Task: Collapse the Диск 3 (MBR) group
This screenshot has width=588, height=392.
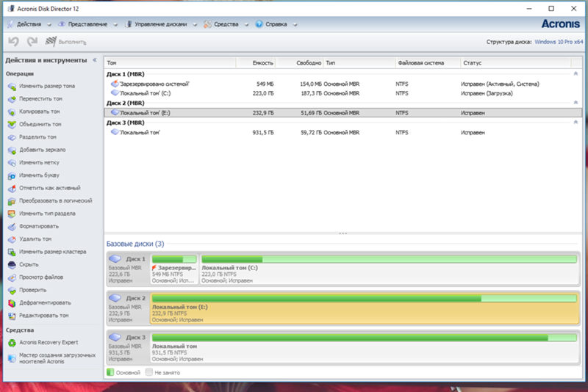Action: [576, 122]
